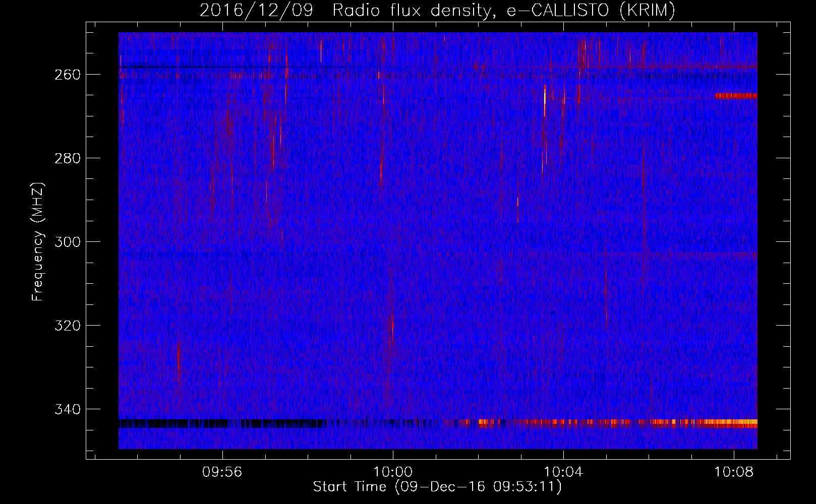The image size is (816, 504).
Task: Click the 10:08 time tick label
Action: (x=734, y=472)
